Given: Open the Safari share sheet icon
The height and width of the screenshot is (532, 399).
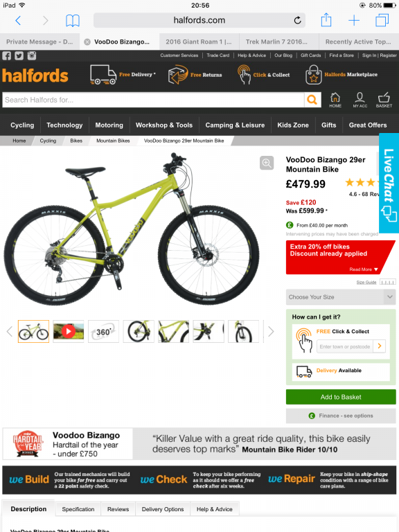Looking at the screenshot, I should (x=326, y=19).
